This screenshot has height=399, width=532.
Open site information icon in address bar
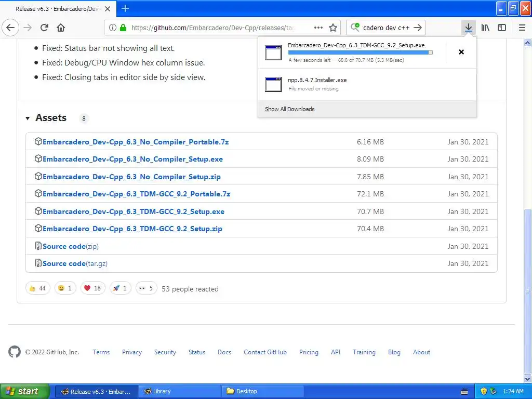tap(113, 28)
